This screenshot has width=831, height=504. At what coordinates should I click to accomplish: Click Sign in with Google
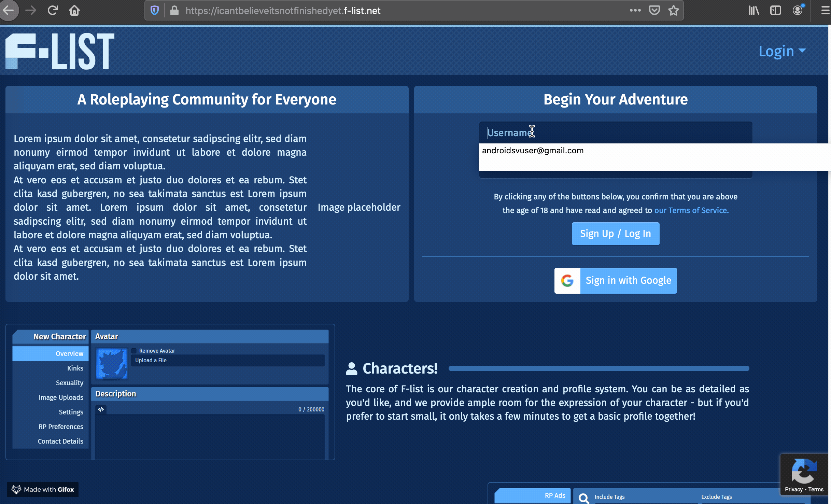(615, 280)
